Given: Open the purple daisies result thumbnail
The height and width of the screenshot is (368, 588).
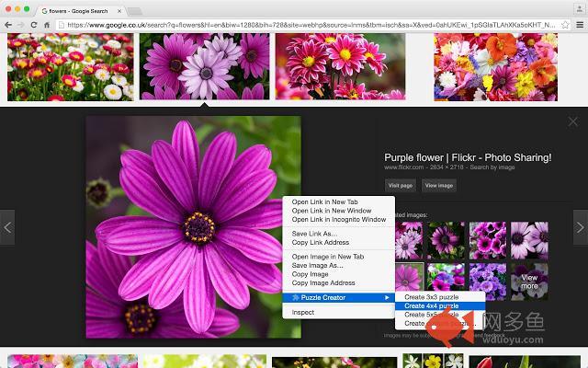Looking at the screenshot, I should 204,66.
